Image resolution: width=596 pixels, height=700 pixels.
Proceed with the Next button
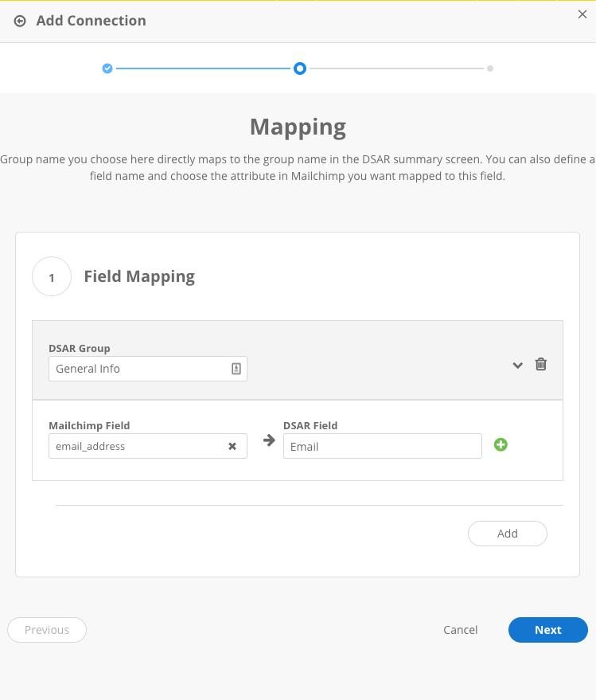[547, 630]
